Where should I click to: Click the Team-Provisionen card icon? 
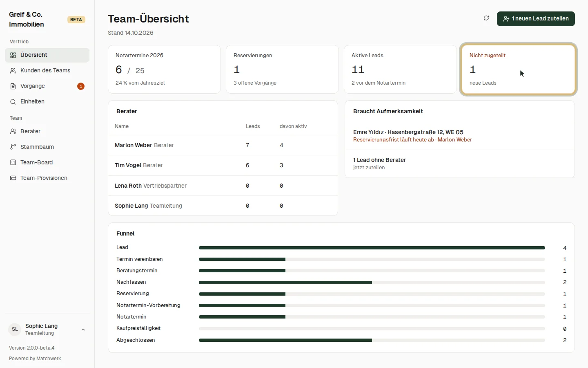pyautogui.click(x=13, y=178)
